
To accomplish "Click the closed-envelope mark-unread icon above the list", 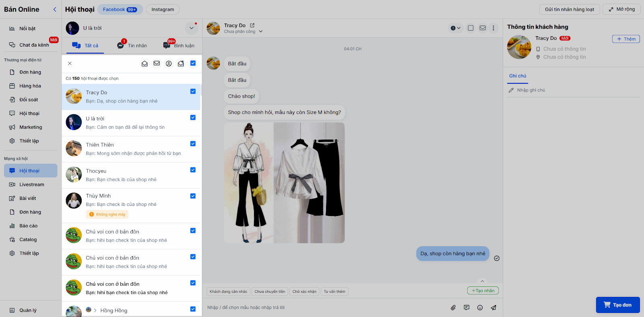I will [157, 63].
